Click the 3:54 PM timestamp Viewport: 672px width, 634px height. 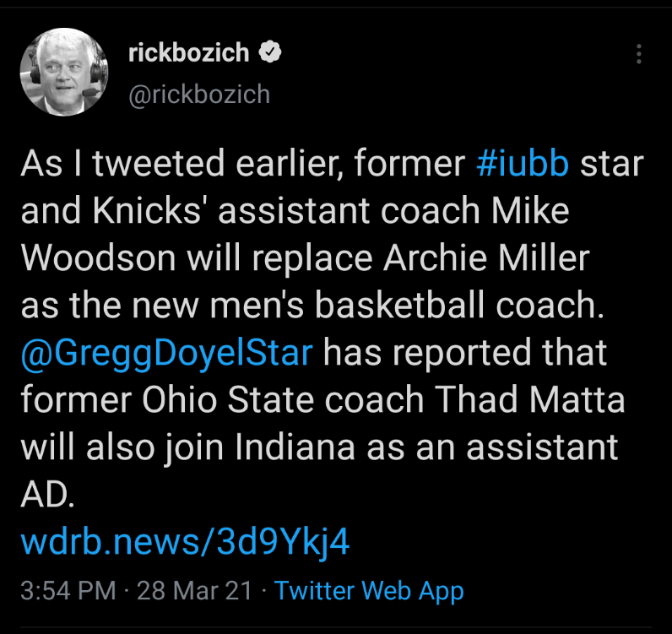click(x=67, y=590)
